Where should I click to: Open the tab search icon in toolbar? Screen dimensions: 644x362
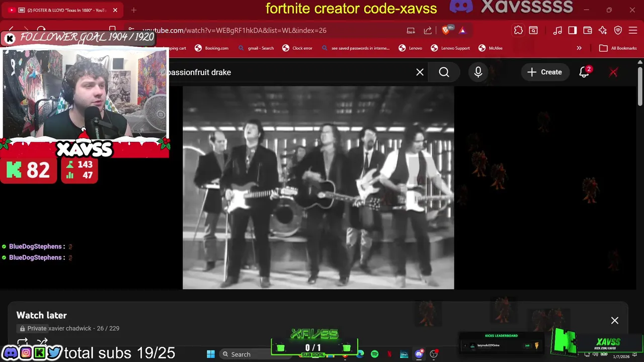pyautogui.click(x=533, y=31)
